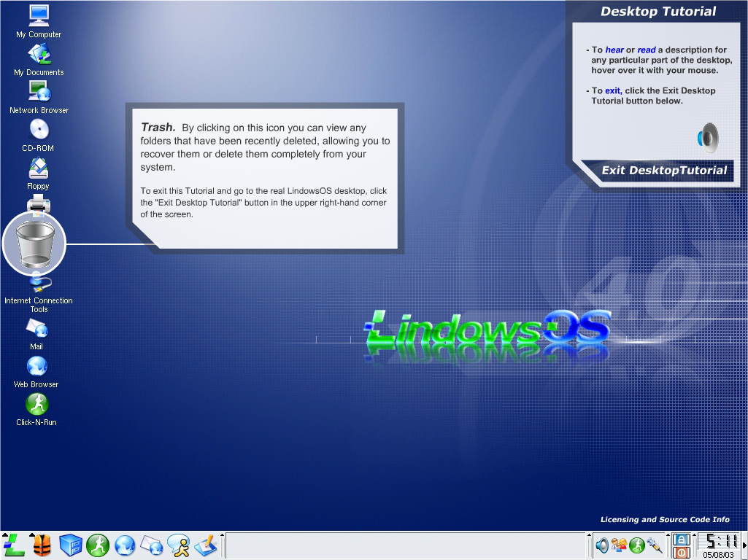Click the pencil and paper taskbar icon

206,545
